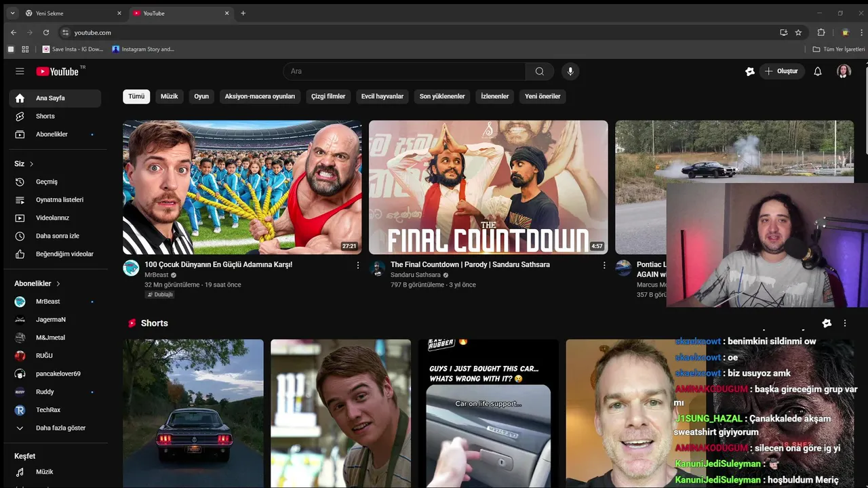Open the notifications bell
The height and width of the screenshot is (488, 868).
pyautogui.click(x=818, y=71)
